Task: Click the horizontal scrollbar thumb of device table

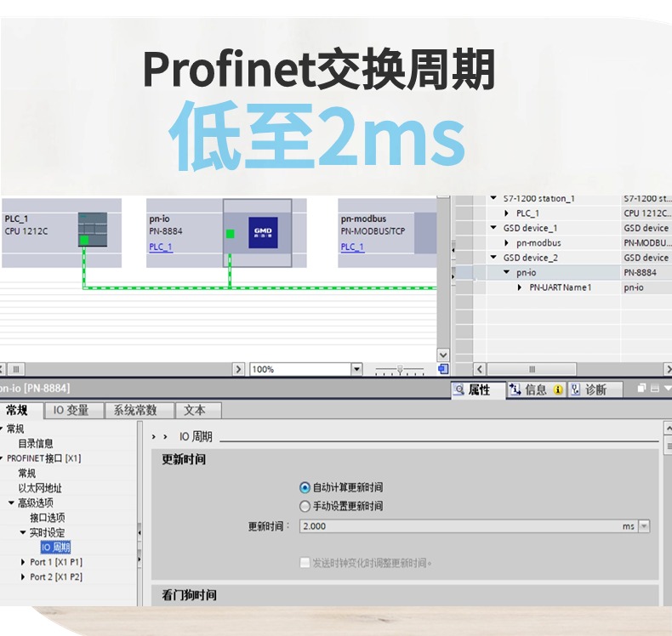Action: click(532, 369)
